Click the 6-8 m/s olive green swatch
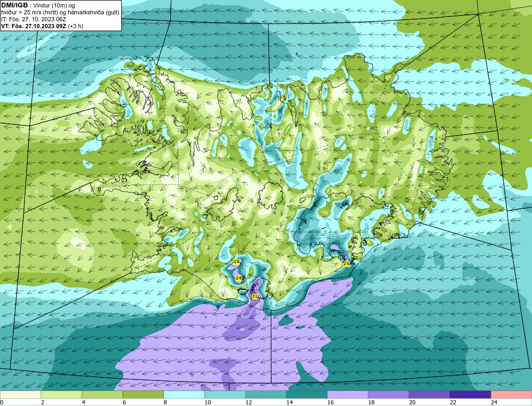The image size is (532, 406). pos(143,395)
